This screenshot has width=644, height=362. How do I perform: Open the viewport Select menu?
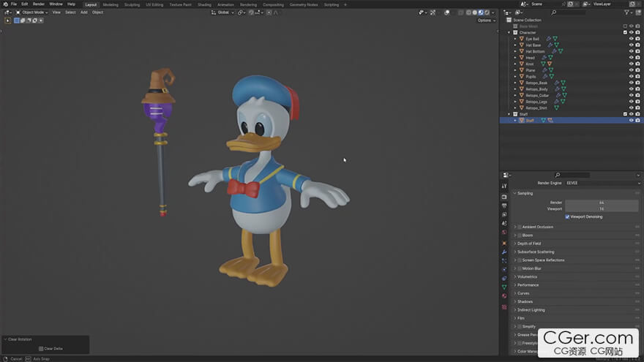(70, 12)
